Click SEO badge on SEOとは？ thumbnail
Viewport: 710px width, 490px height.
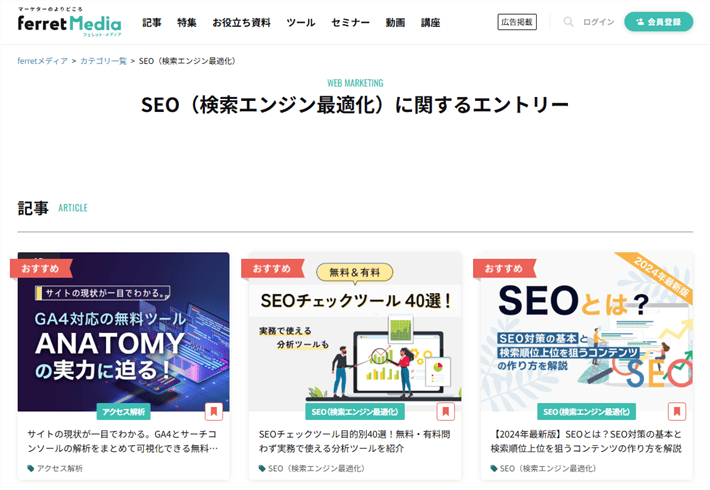(586, 412)
